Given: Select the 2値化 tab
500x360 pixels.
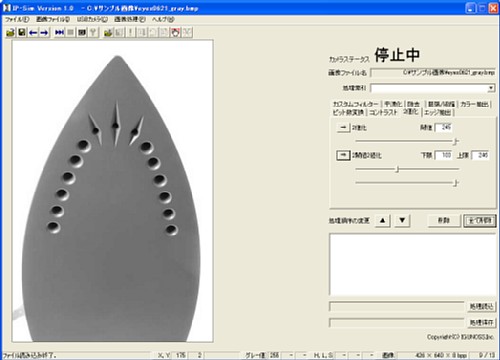Looking at the screenshot, I should 411,112.
